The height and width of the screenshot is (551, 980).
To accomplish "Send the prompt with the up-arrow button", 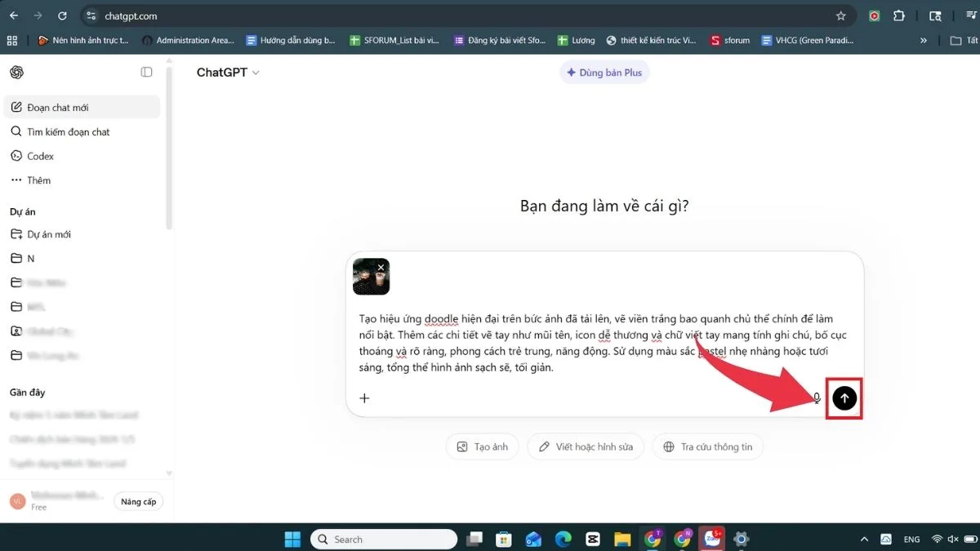I will [844, 398].
